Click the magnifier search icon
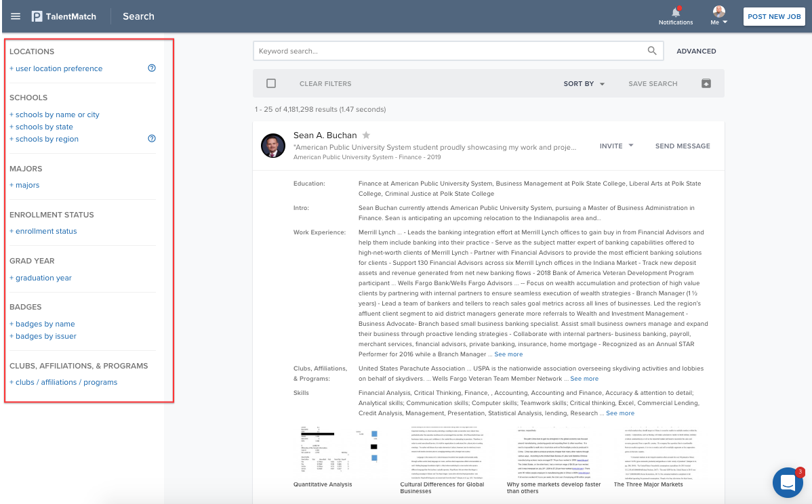812x504 pixels. pyautogui.click(x=652, y=51)
